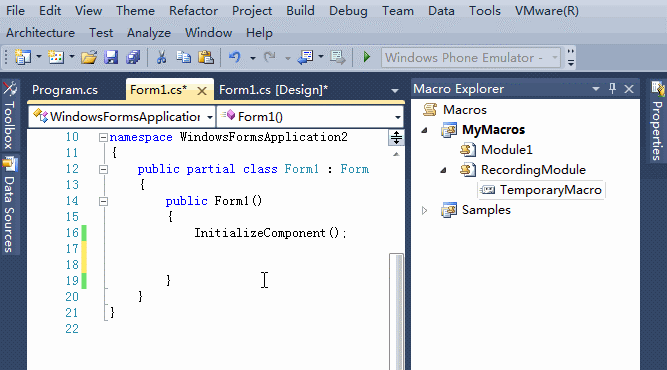Cut selection using the scissors icon
The image size is (667, 370).
coord(161,57)
